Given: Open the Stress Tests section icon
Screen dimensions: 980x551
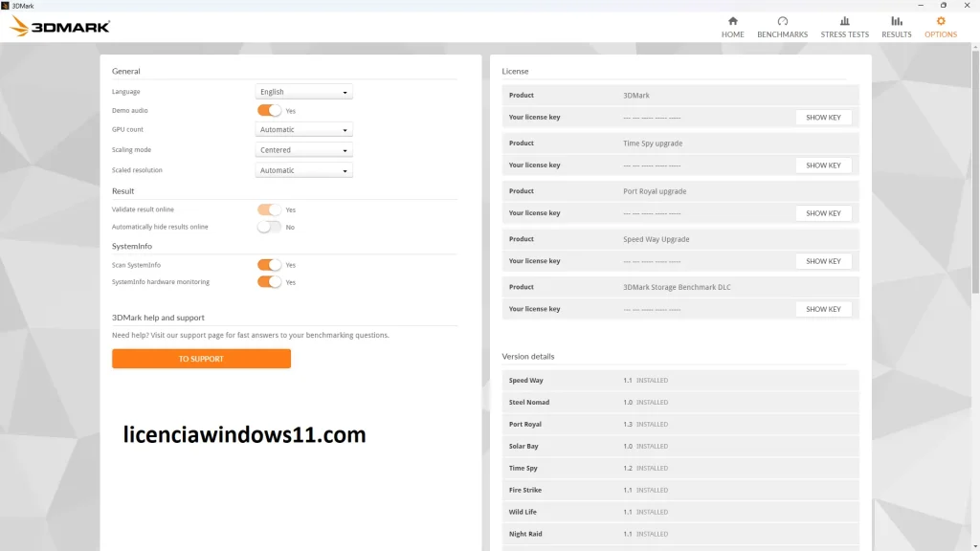Looking at the screenshot, I should pyautogui.click(x=844, y=21).
